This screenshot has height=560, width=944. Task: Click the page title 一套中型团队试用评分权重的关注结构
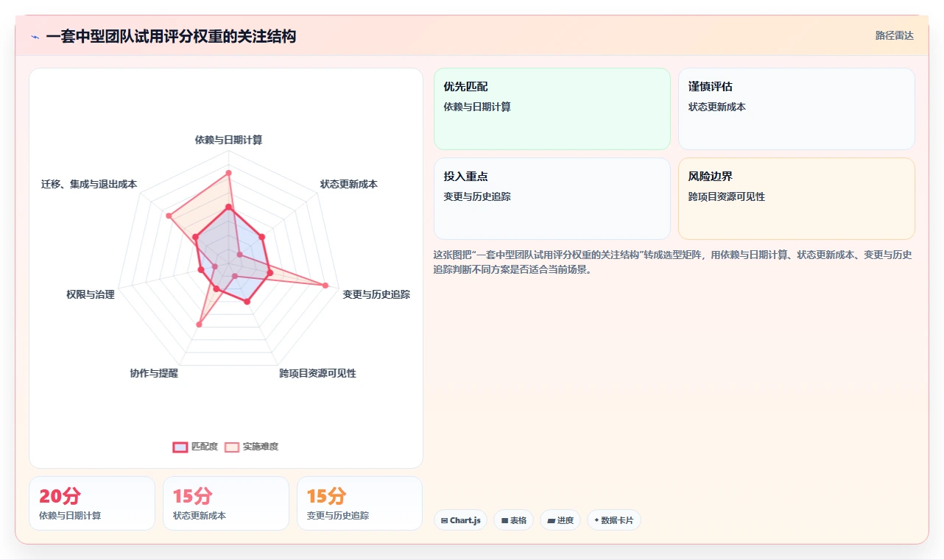[171, 36]
